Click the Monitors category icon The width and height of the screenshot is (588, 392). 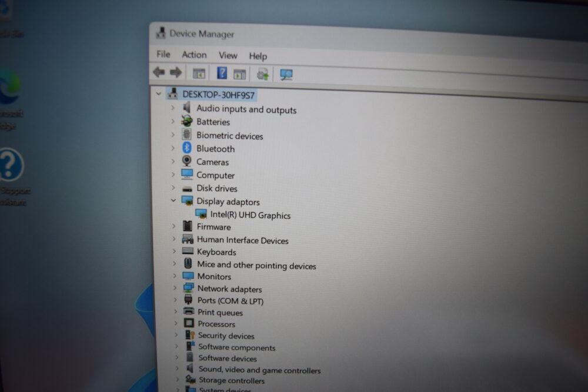[x=188, y=276]
